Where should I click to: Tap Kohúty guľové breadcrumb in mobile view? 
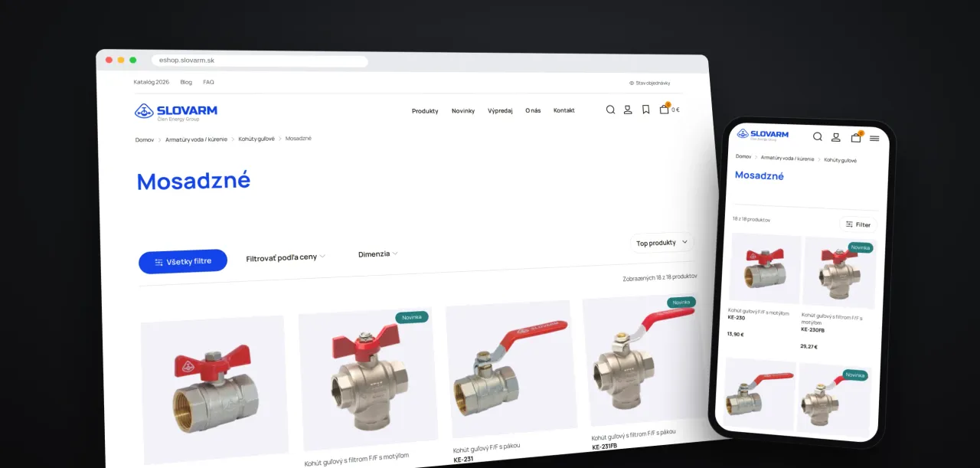pyautogui.click(x=841, y=160)
